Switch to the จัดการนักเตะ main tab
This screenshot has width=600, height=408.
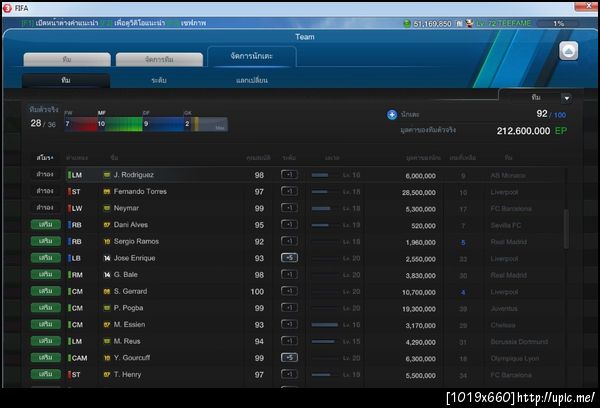pos(251,57)
